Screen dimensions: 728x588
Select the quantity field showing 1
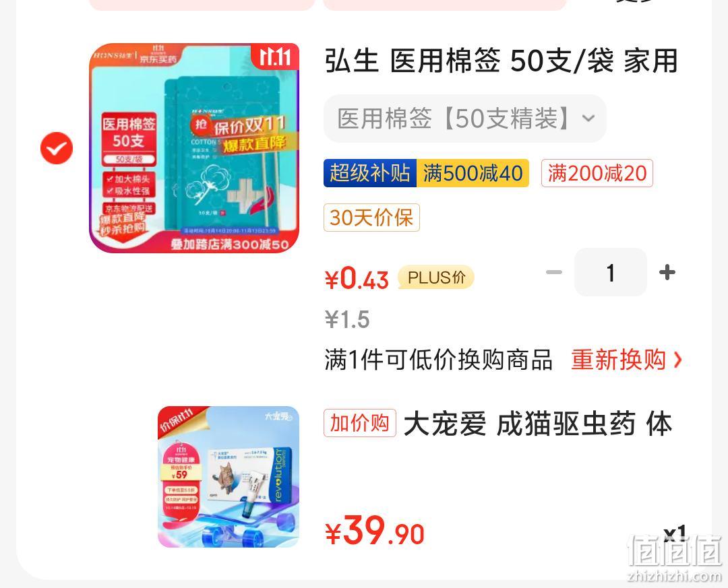[611, 272]
